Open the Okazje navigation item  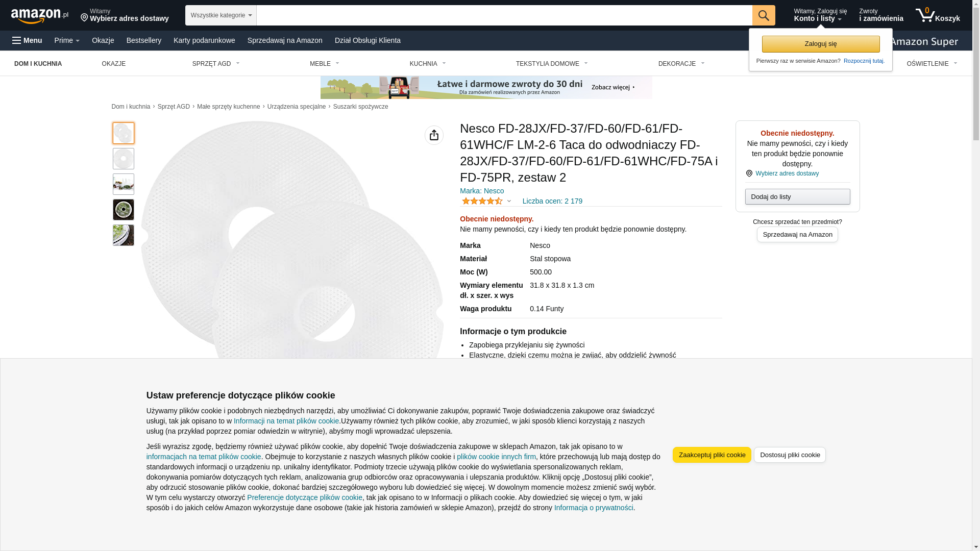click(103, 40)
